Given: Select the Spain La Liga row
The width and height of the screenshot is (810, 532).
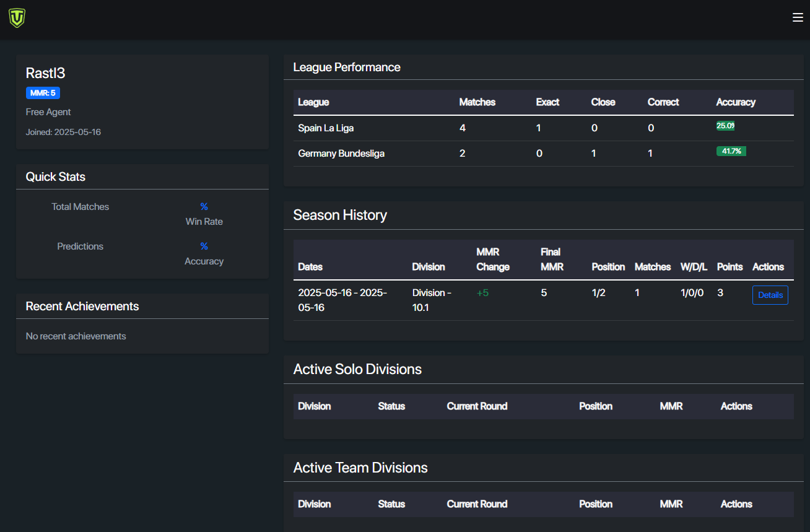Looking at the screenshot, I should coord(326,128).
